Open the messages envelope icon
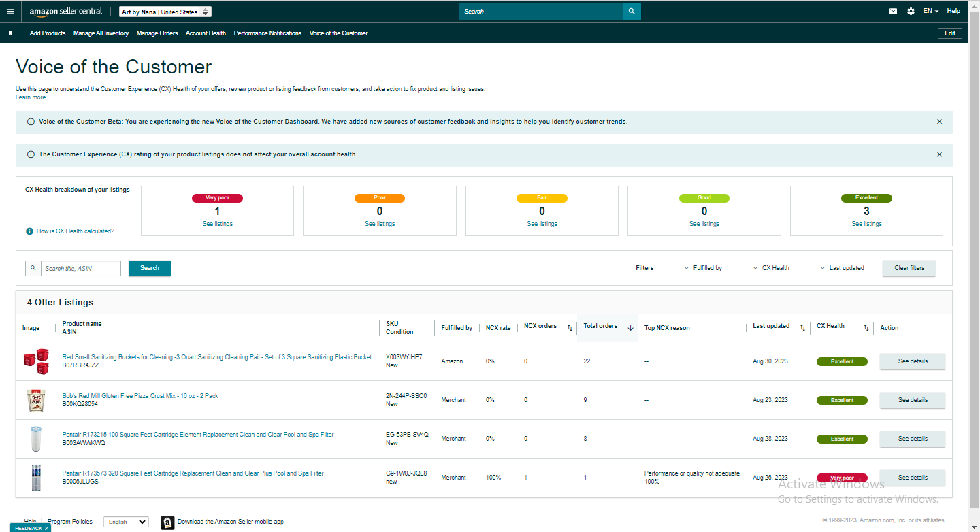This screenshot has width=980, height=532. 894,12
